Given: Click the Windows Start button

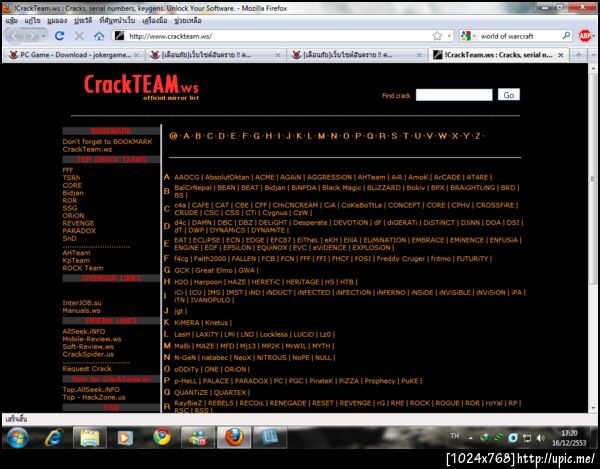Looking at the screenshot, I should [x=17, y=438].
